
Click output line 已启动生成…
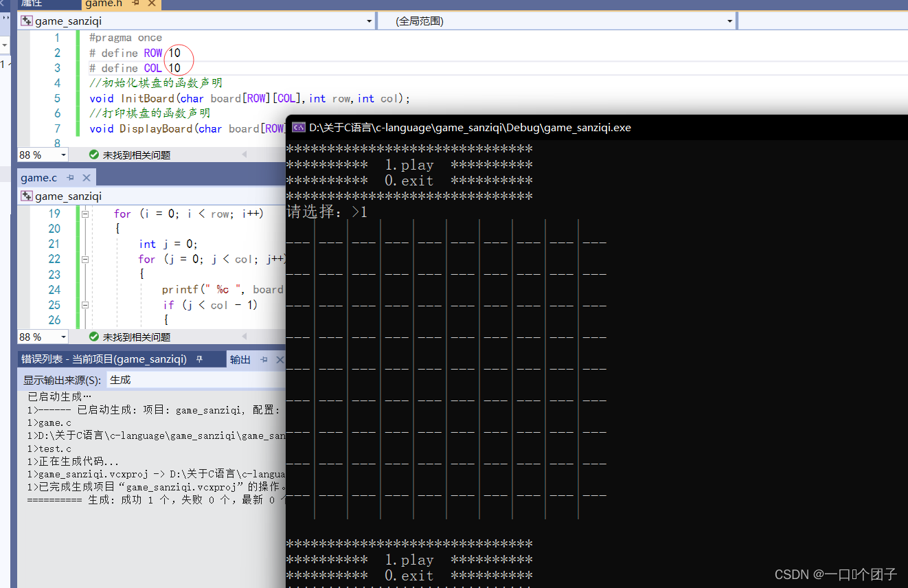pyautogui.click(x=59, y=397)
